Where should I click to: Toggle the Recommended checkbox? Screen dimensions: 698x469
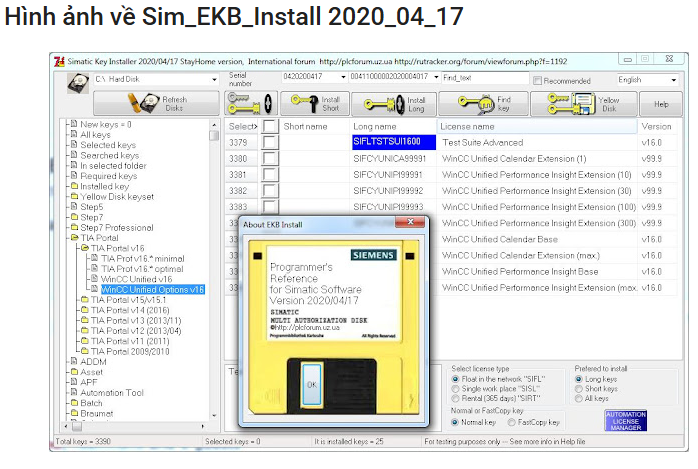point(537,81)
